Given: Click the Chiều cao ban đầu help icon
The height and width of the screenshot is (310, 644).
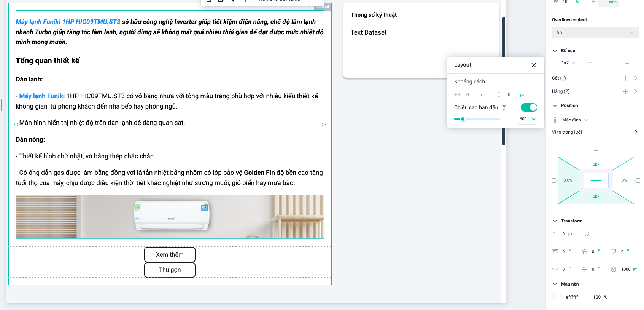Looking at the screenshot, I should click(x=504, y=107).
